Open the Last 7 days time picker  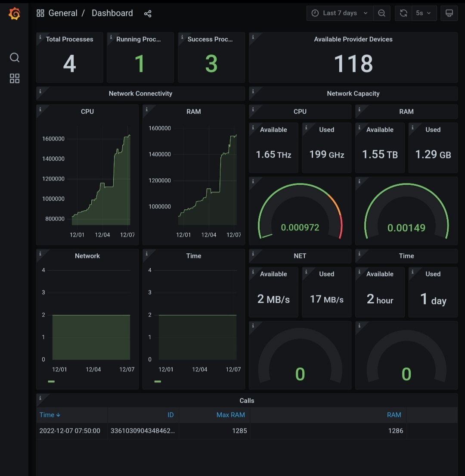(x=340, y=13)
